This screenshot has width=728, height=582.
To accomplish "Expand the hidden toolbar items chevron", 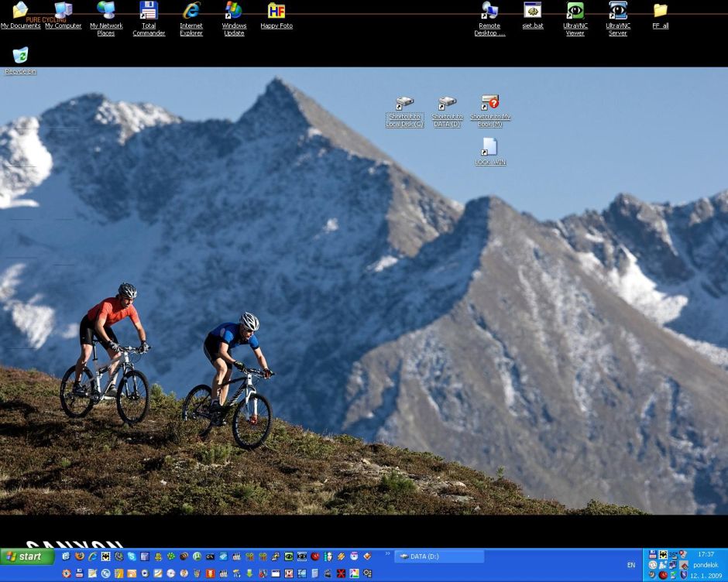I will 387,553.
